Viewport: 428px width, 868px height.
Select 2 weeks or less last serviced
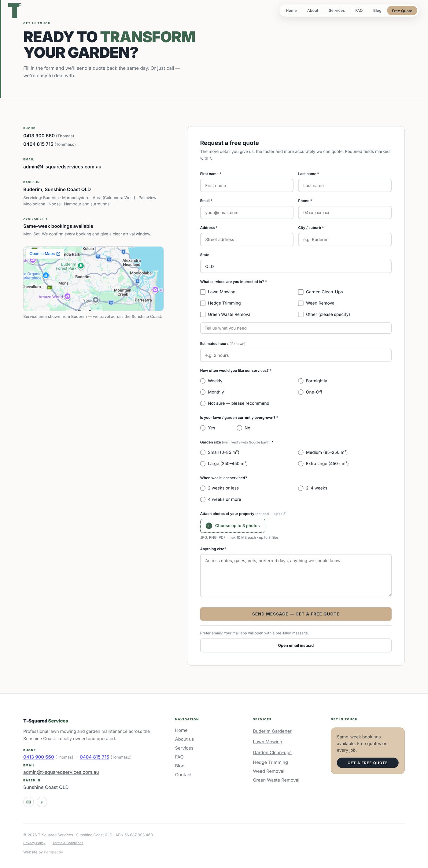203,488
